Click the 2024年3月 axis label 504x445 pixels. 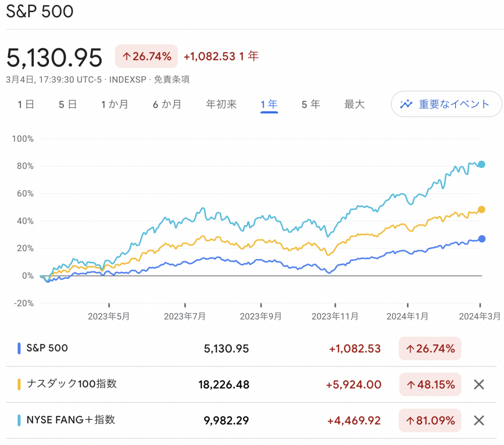point(480,316)
